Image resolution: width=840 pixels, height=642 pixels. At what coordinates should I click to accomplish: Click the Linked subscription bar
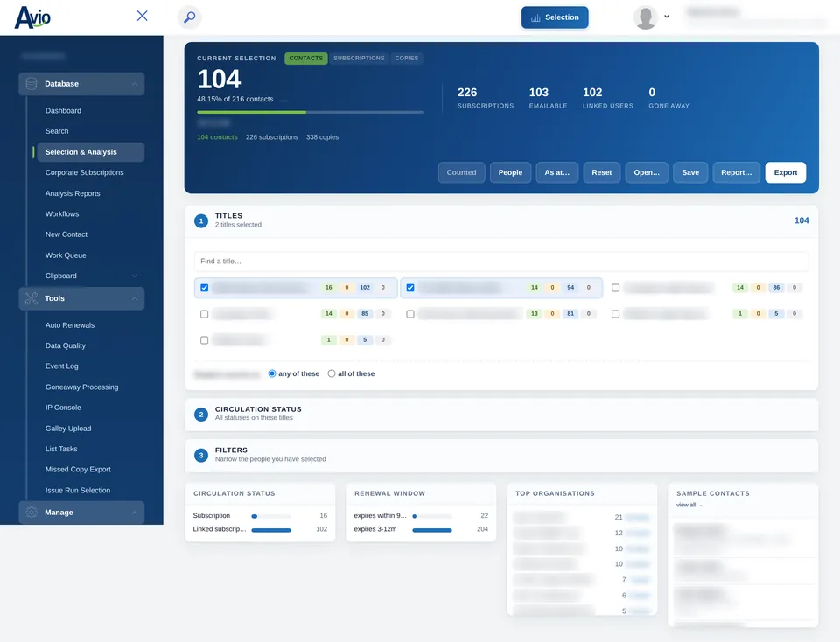click(271, 530)
